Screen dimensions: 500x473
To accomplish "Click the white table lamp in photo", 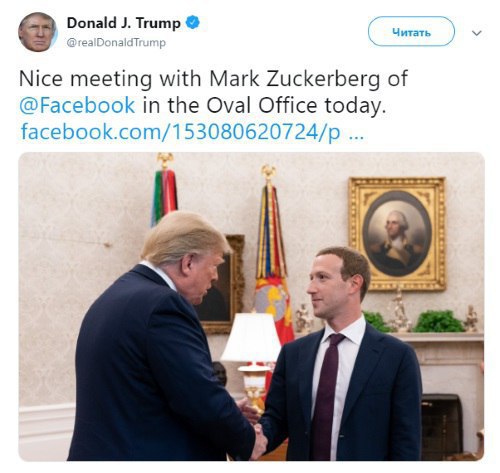I will point(252,358).
